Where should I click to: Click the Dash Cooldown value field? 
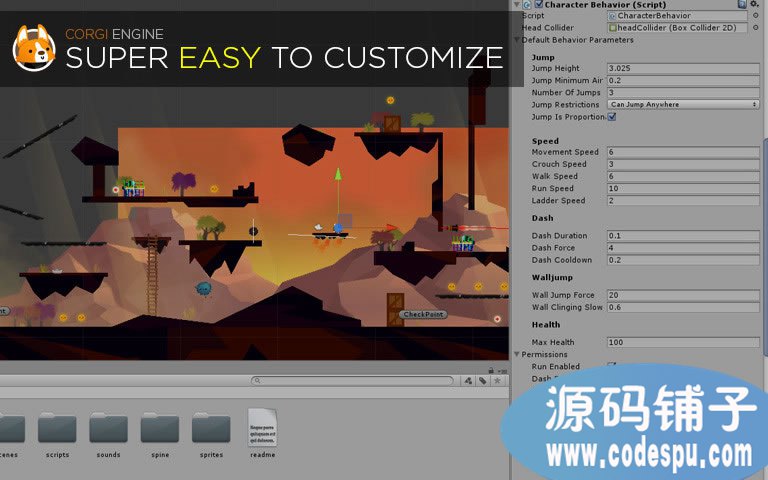pos(683,260)
